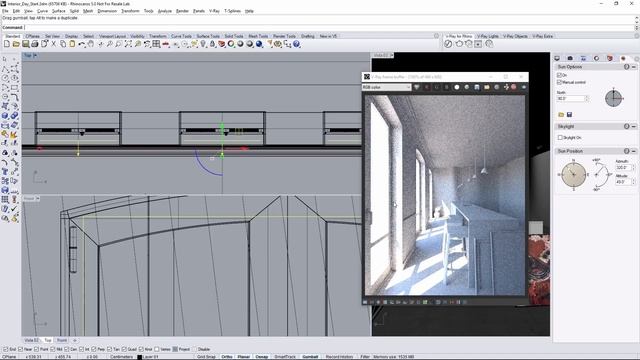Open the Render menu
The height and width of the screenshot is (360, 640).
[182, 11]
